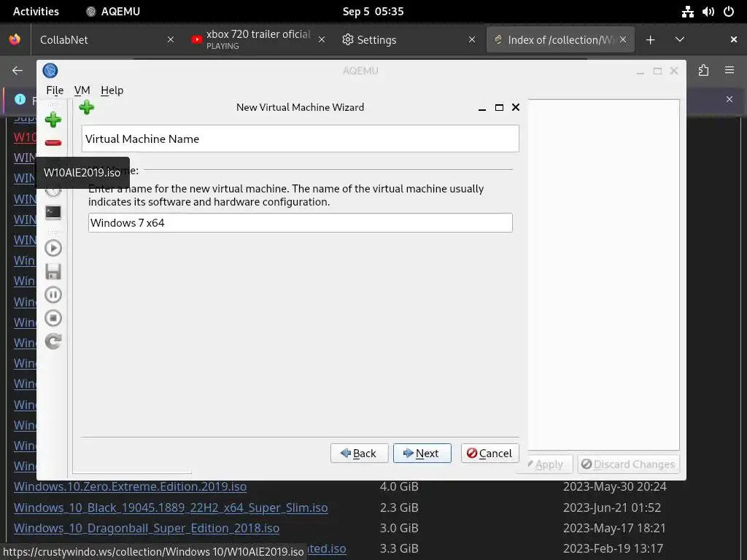This screenshot has height=560, width=747.
Task: Close the CollabNet tab
Action: (171, 40)
